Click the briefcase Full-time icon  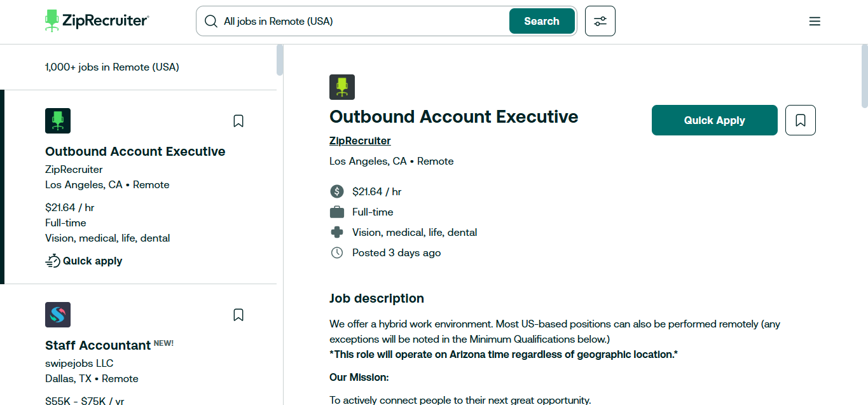point(336,211)
